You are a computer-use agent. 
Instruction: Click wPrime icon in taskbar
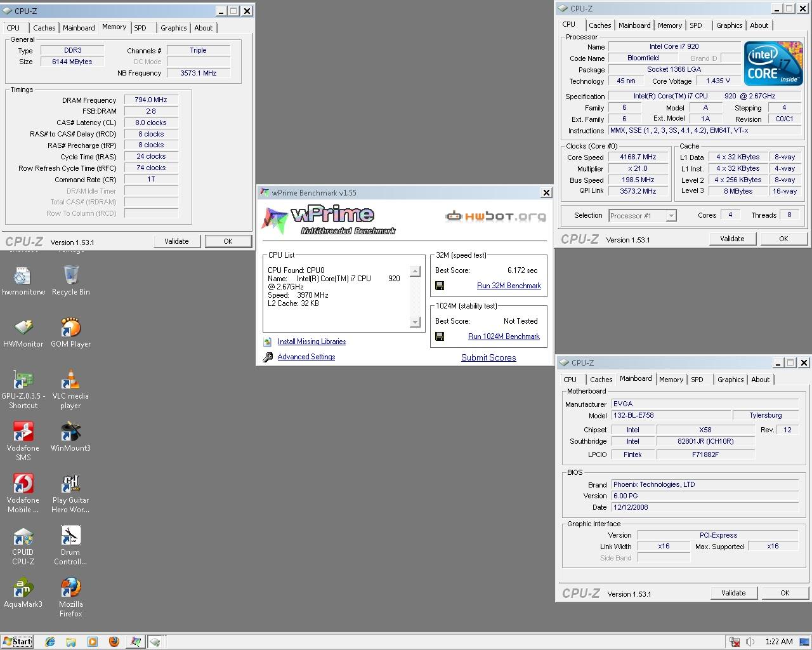(135, 642)
